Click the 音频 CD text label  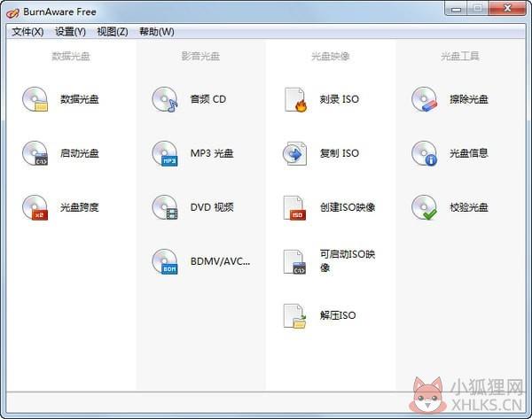pyautogui.click(x=208, y=99)
